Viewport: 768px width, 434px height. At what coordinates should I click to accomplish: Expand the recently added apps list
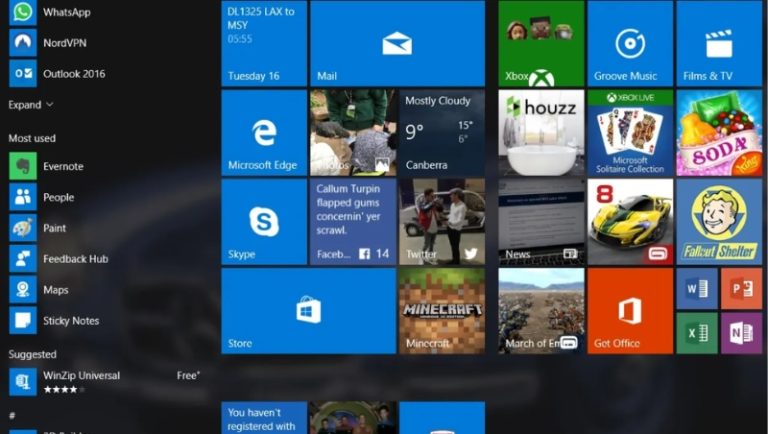[x=31, y=105]
